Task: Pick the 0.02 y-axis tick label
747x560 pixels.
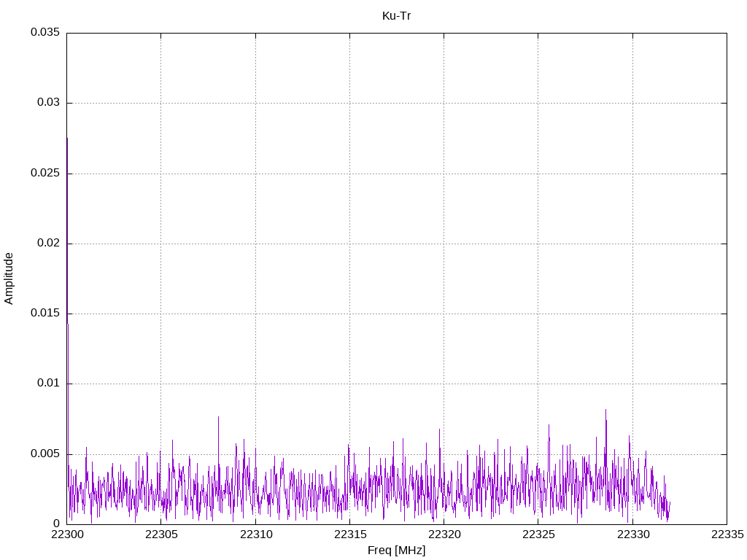Action: pos(47,244)
